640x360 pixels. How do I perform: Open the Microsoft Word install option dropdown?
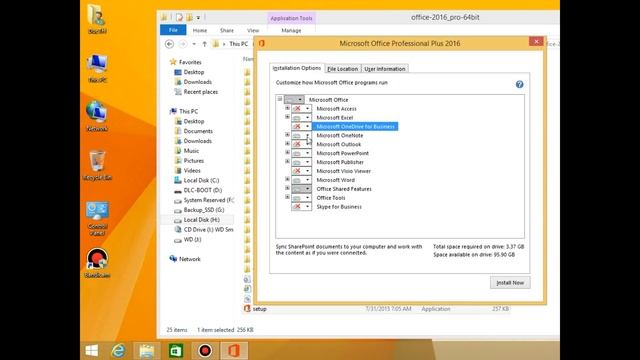pos(302,180)
